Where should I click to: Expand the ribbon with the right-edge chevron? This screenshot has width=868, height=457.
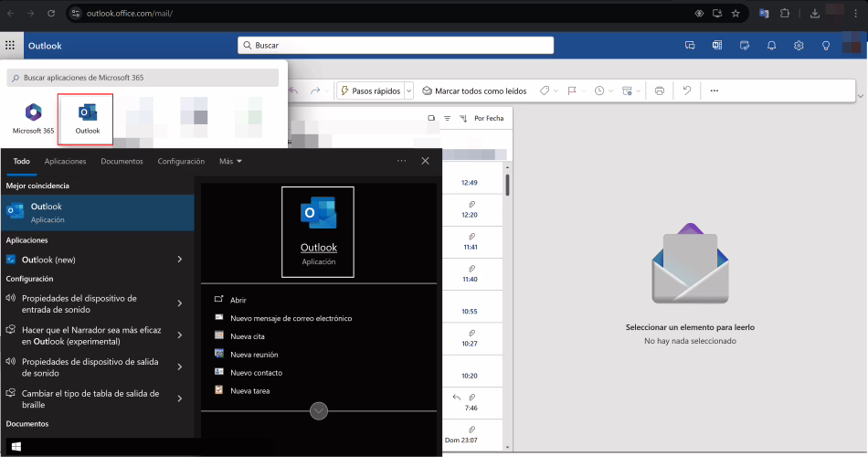(x=861, y=96)
